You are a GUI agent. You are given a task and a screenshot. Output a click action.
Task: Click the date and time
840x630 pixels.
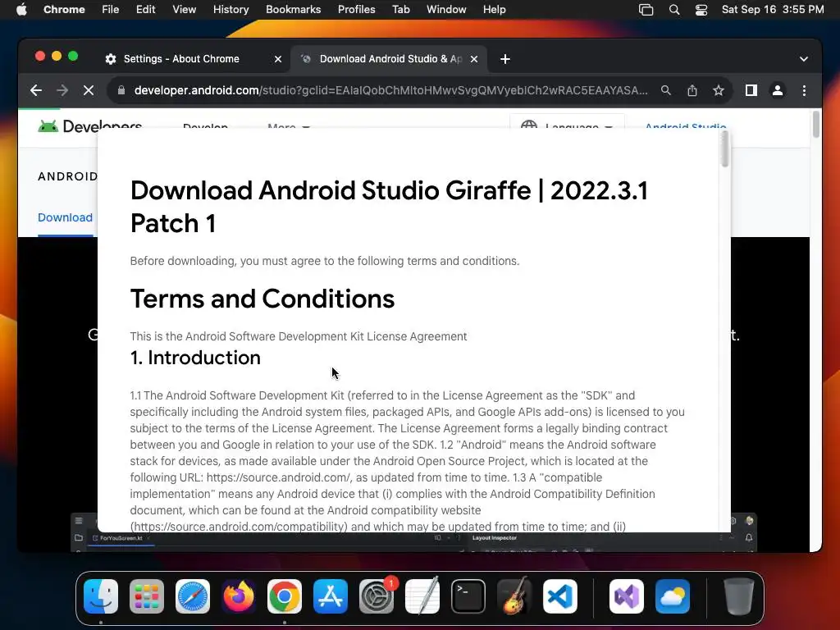[773, 10]
